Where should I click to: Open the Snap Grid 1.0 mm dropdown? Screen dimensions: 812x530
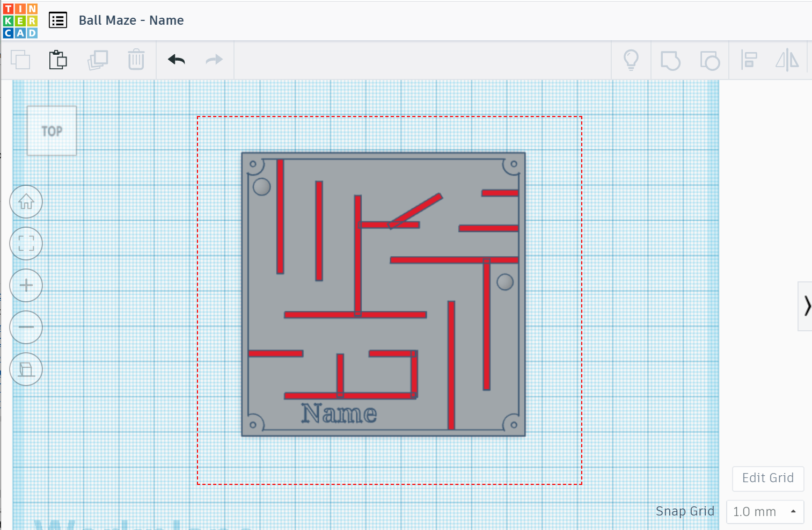[x=765, y=512]
